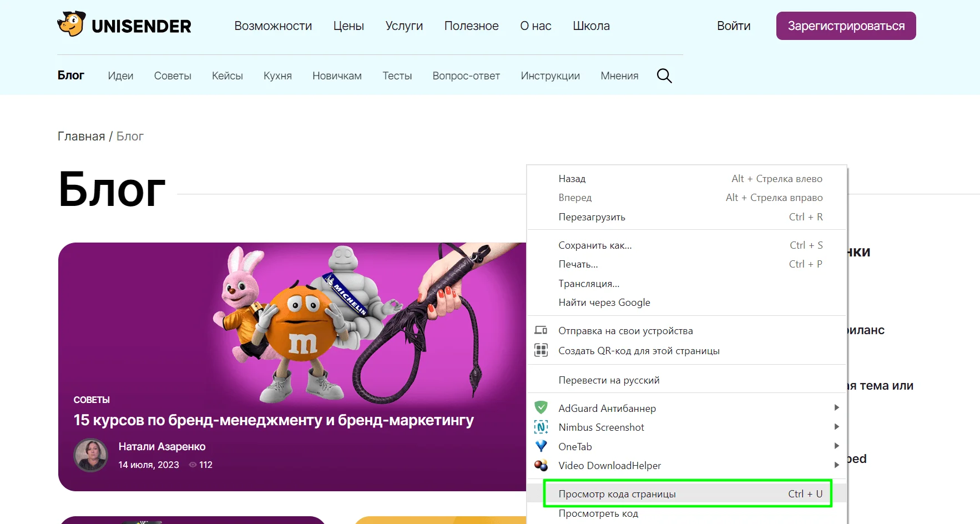
Task: Open the Вопрос-ответ blog category
Action: coord(466,75)
